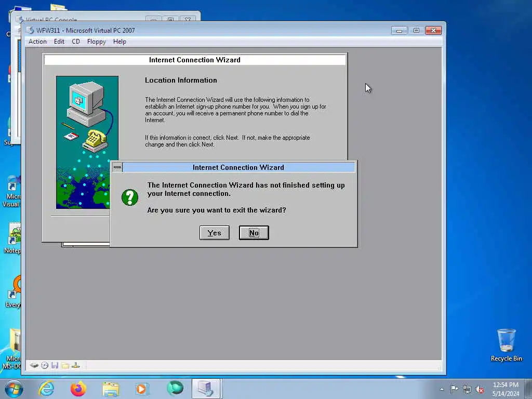Open the Help menu
This screenshot has width=532, height=399.
(x=119, y=42)
